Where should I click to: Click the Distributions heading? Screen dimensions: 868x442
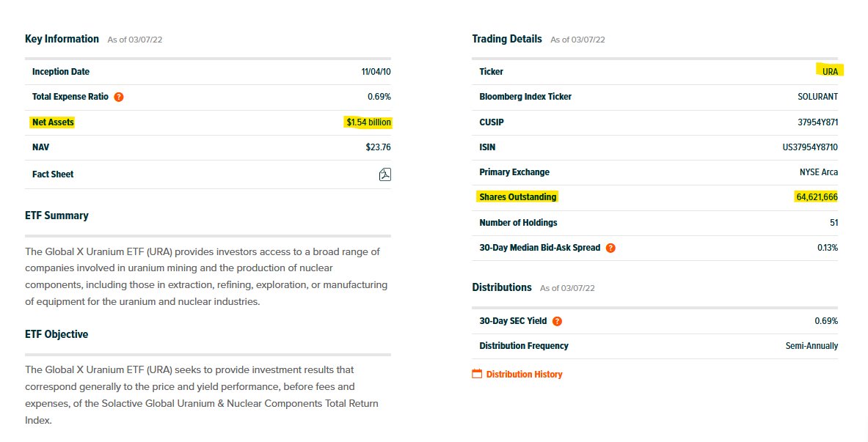pos(502,287)
